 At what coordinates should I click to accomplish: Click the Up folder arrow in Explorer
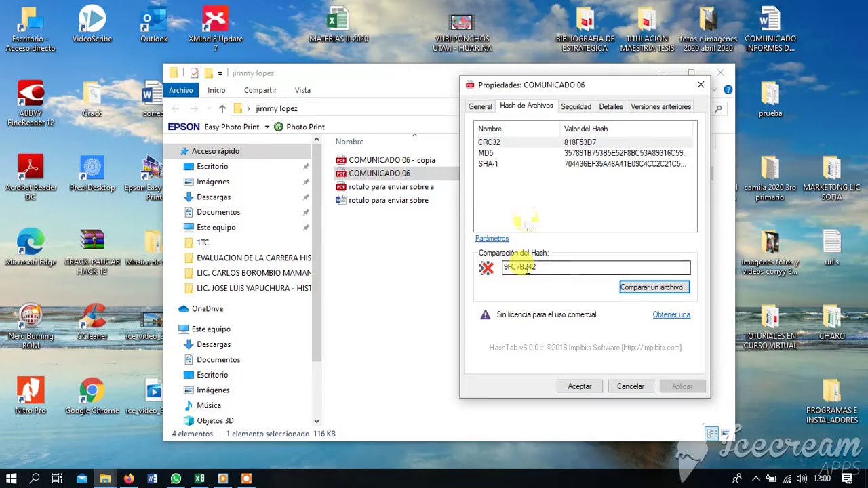pos(222,108)
